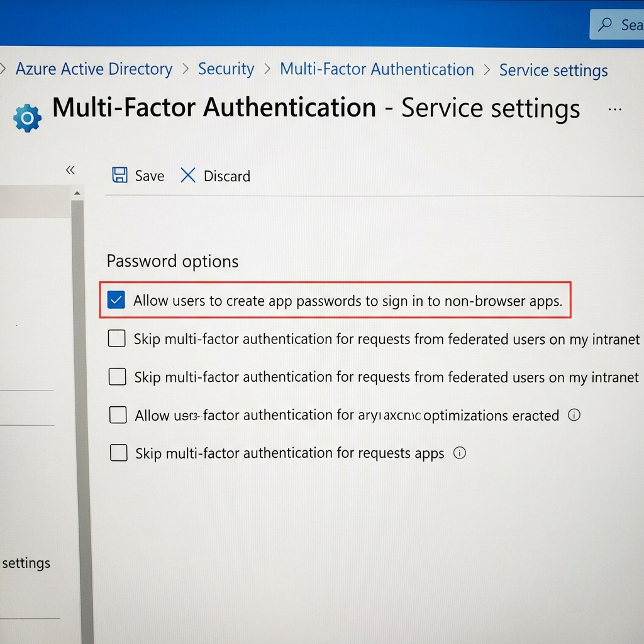Navigate to Security via the breadcrumb
The height and width of the screenshot is (644, 644).
point(226,69)
